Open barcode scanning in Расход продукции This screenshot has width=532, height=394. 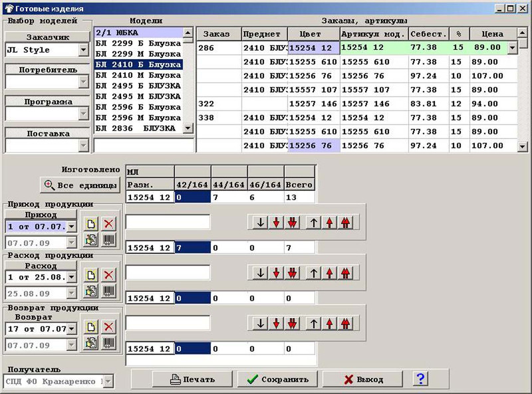coord(108,291)
